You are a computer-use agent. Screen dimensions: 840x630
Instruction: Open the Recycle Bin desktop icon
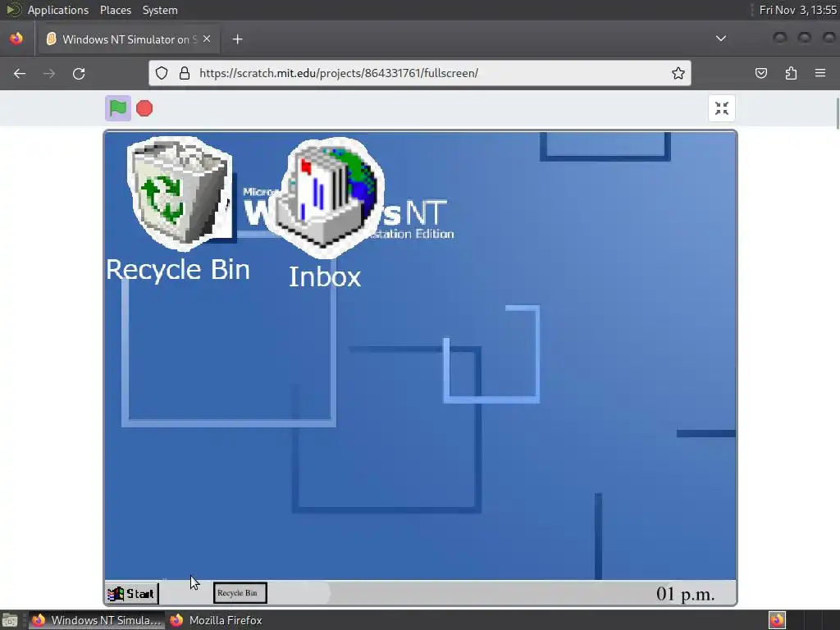coord(180,193)
